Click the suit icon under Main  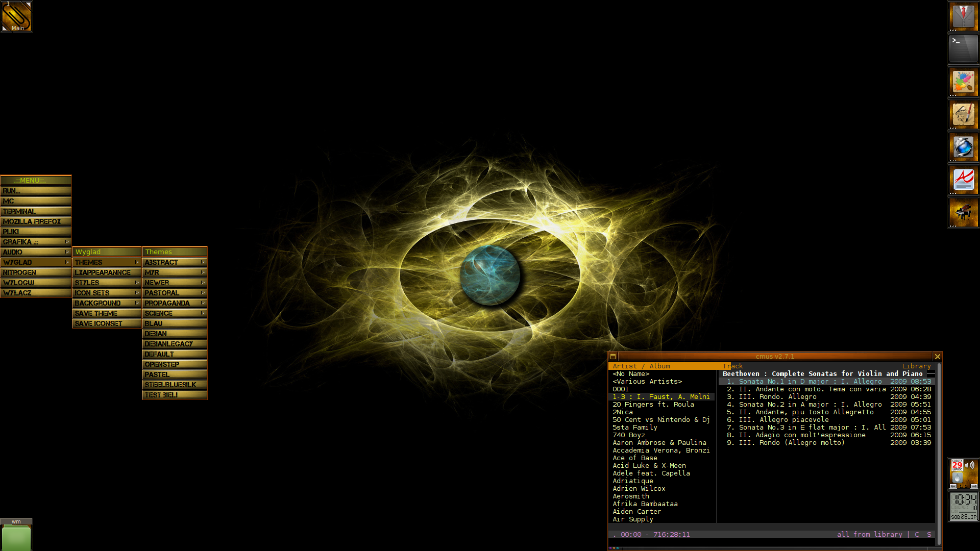point(963,16)
